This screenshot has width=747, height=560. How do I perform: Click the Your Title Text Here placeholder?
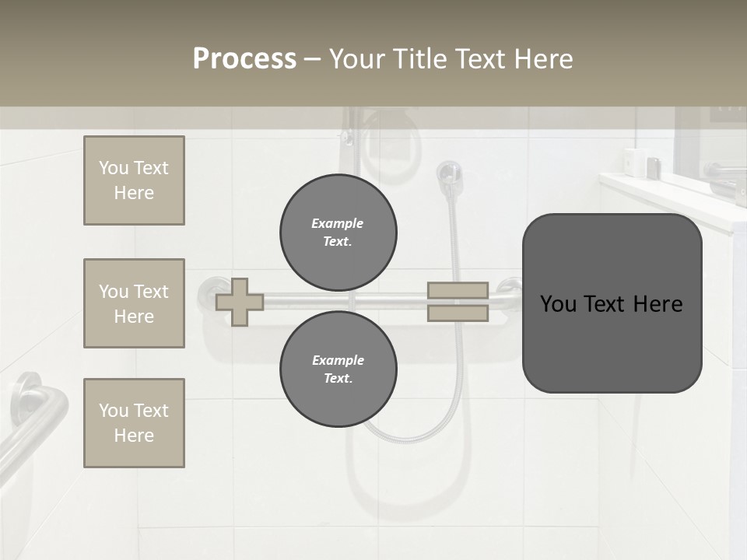click(451, 58)
